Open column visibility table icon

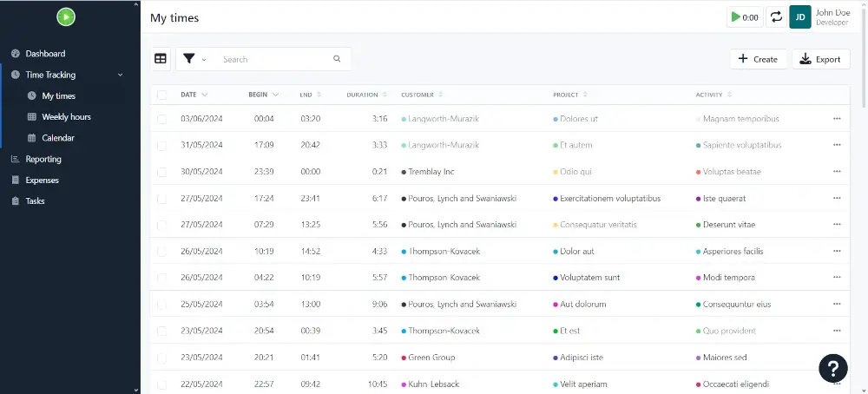coord(161,59)
